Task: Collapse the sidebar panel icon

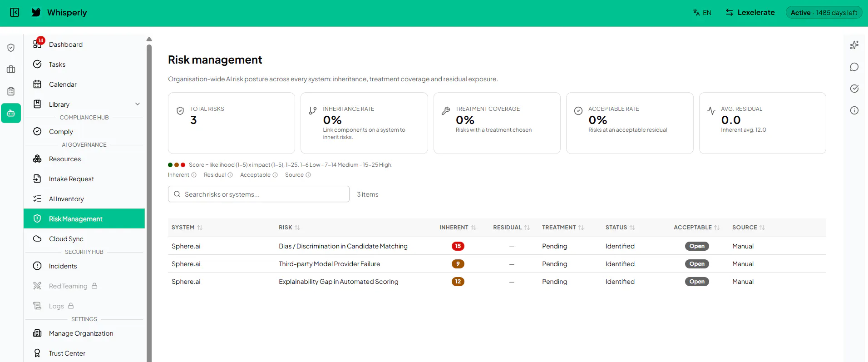Action: click(15, 12)
